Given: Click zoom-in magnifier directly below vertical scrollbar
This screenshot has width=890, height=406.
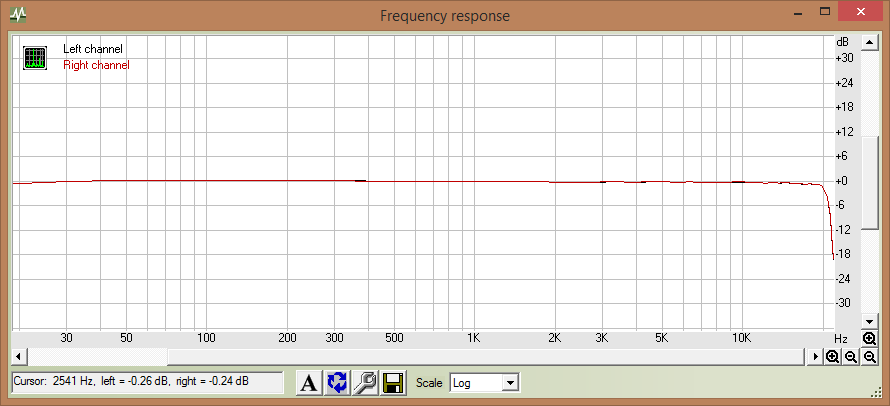Looking at the screenshot, I should pos(869,339).
